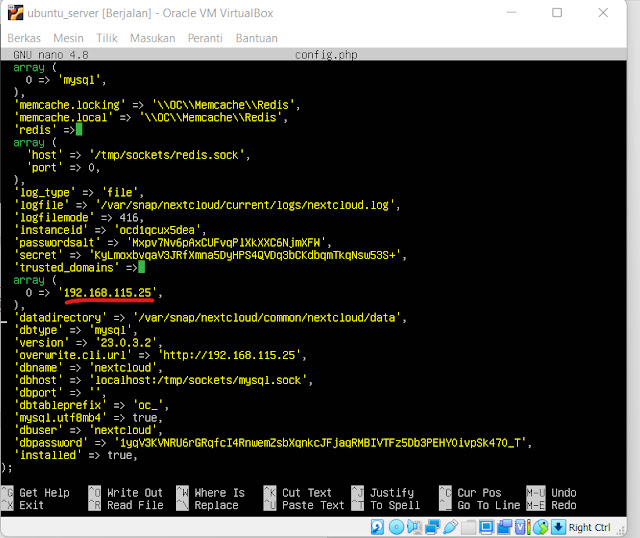Click the recording status icon

point(504,527)
